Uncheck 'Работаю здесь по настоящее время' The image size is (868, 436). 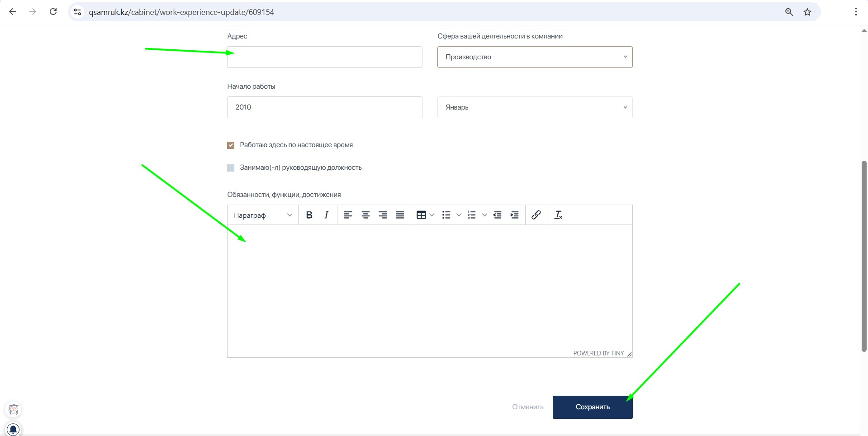tap(231, 145)
